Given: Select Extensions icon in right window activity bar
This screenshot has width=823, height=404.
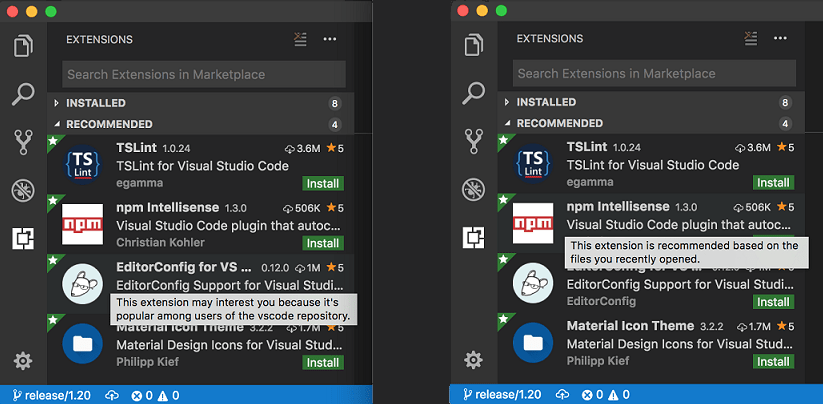Looking at the screenshot, I should coord(473,237).
